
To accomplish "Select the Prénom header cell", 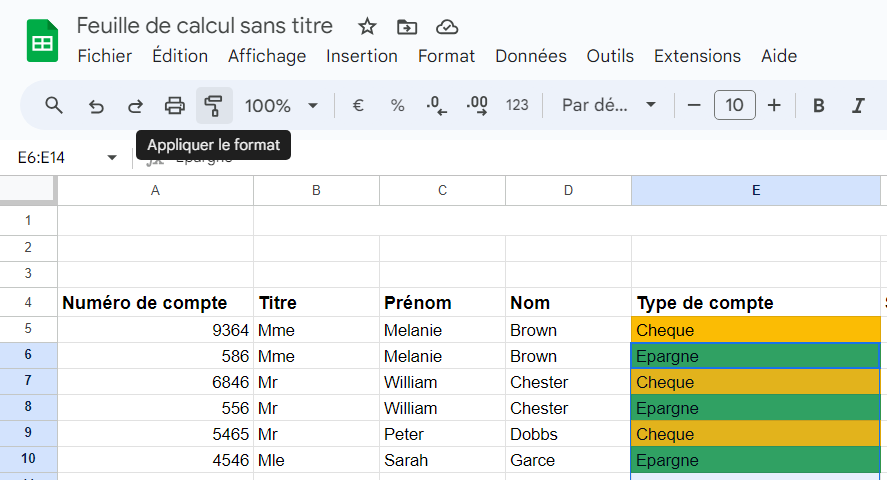I will pyautogui.click(x=442, y=302).
